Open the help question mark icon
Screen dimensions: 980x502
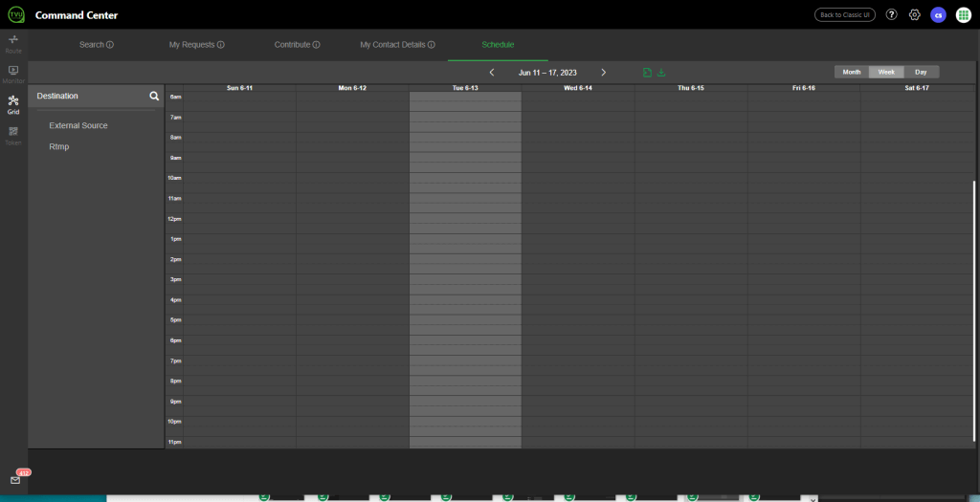[x=891, y=14]
